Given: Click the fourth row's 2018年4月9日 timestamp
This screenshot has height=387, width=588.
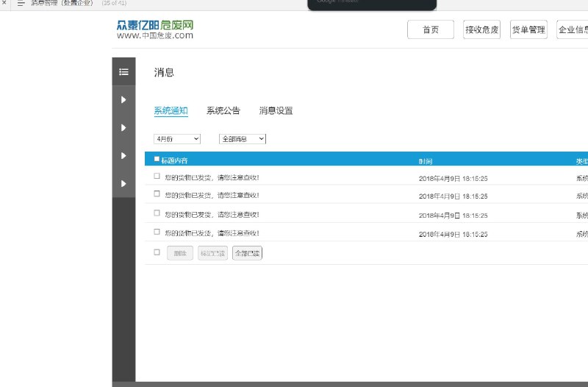Looking at the screenshot, I should coord(453,234).
